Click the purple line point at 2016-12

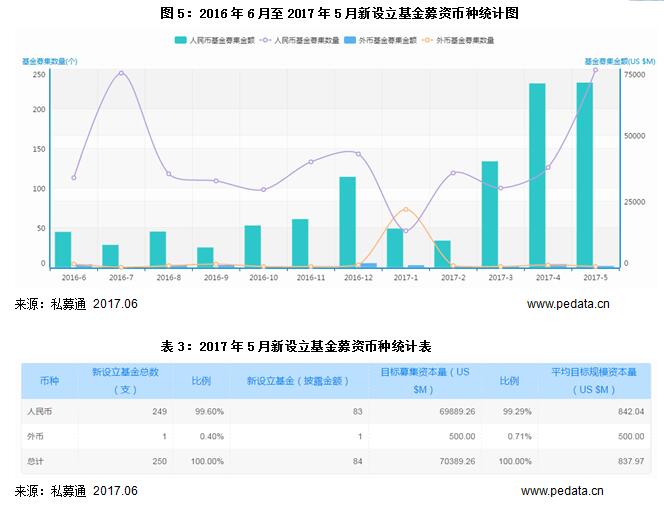click(x=358, y=154)
